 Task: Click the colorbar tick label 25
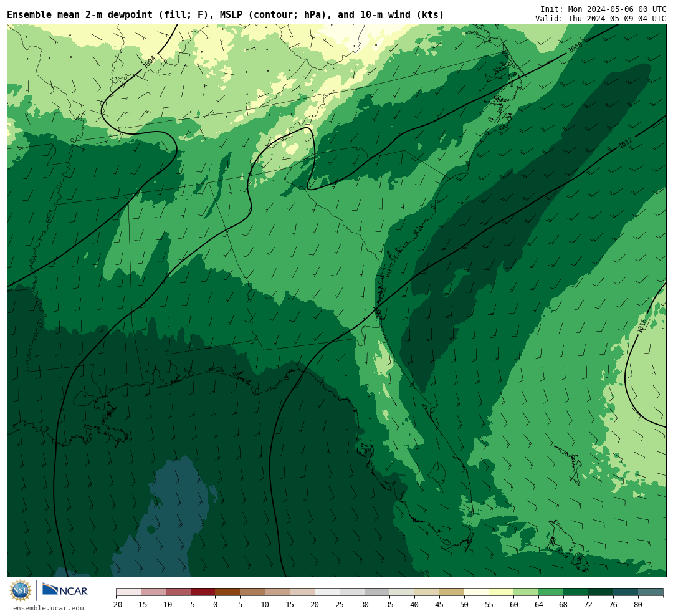pyautogui.click(x=340, y=604)
